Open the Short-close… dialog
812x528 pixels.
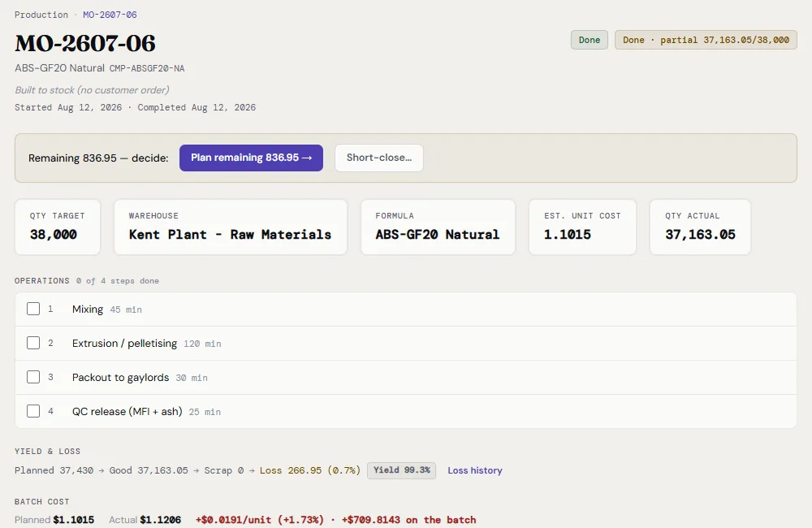click(379, 158)
